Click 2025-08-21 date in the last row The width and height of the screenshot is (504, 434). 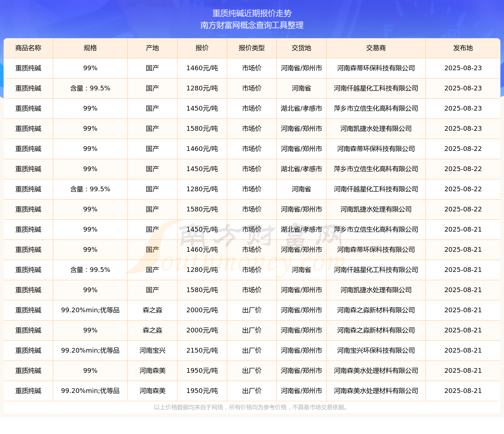coord(463,391)
